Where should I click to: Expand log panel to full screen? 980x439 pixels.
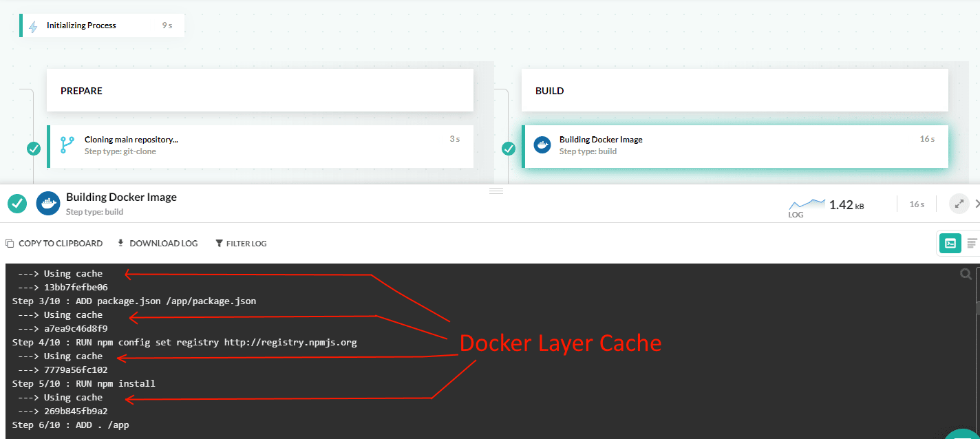959,204
